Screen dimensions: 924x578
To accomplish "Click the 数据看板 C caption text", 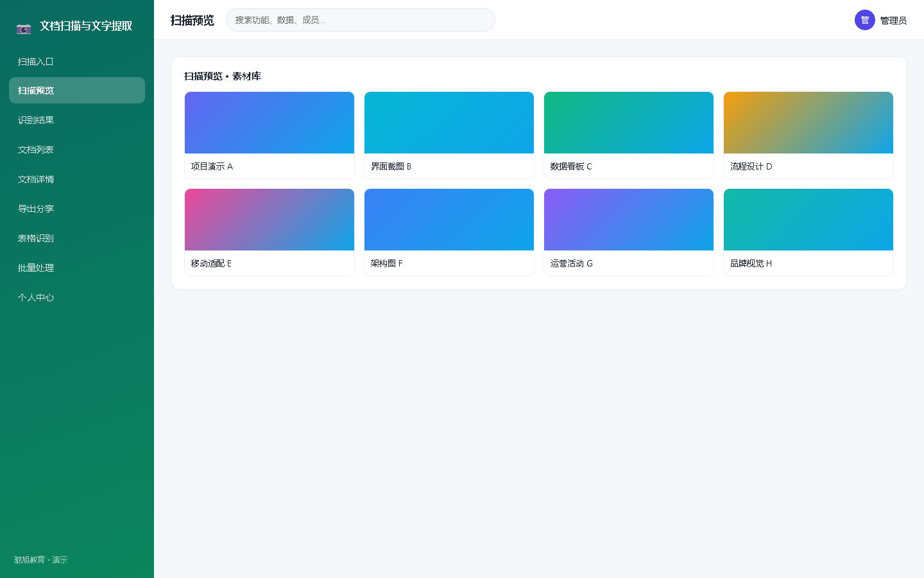I will pyautogui.click(x=571, y=166).
